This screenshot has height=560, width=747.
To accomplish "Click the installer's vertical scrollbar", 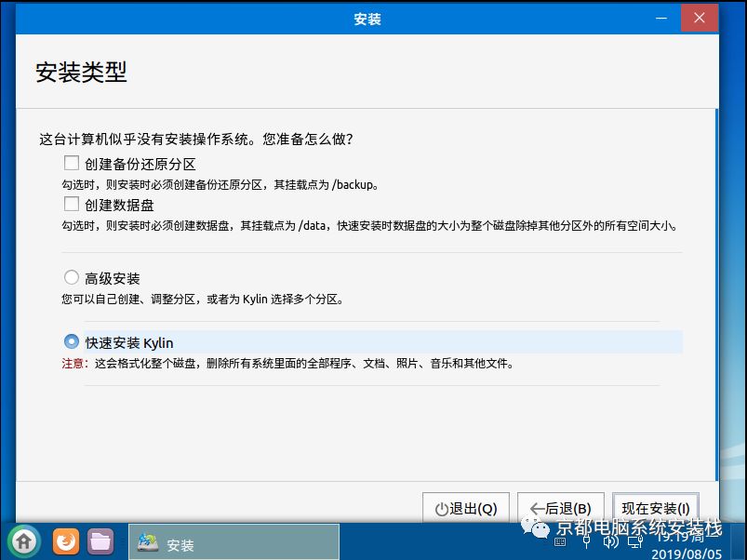I will coord(717,295).
